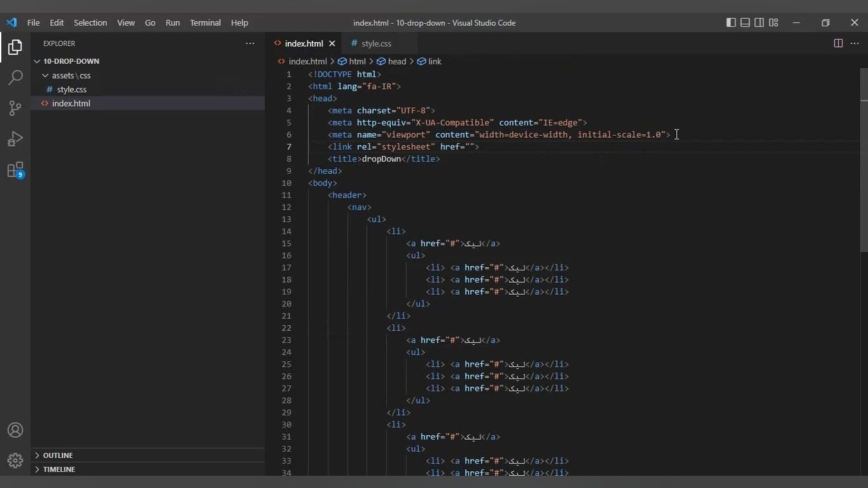
Task: Open the Terminal menu
Action: click(205, 23)
